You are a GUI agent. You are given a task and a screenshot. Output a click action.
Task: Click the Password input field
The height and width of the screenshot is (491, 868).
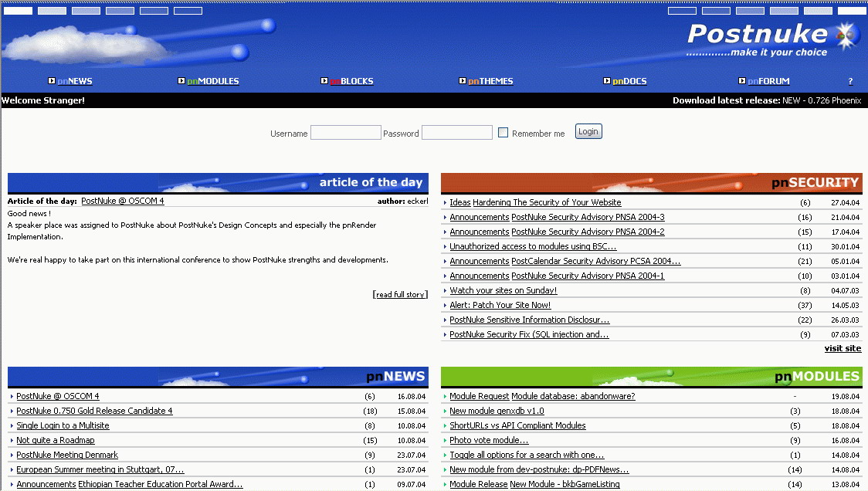[x=456, y=132]
